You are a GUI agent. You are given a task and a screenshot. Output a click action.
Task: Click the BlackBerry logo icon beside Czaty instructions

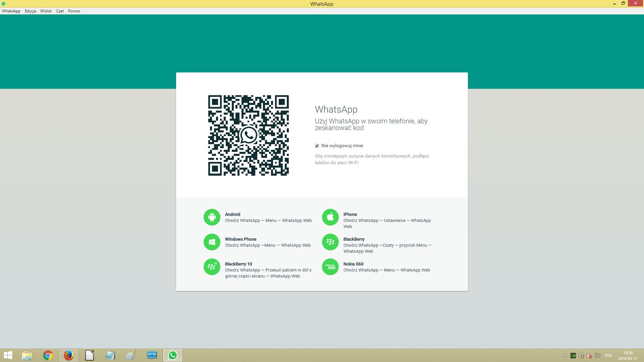pyautogui.click(x=330, y=242)
